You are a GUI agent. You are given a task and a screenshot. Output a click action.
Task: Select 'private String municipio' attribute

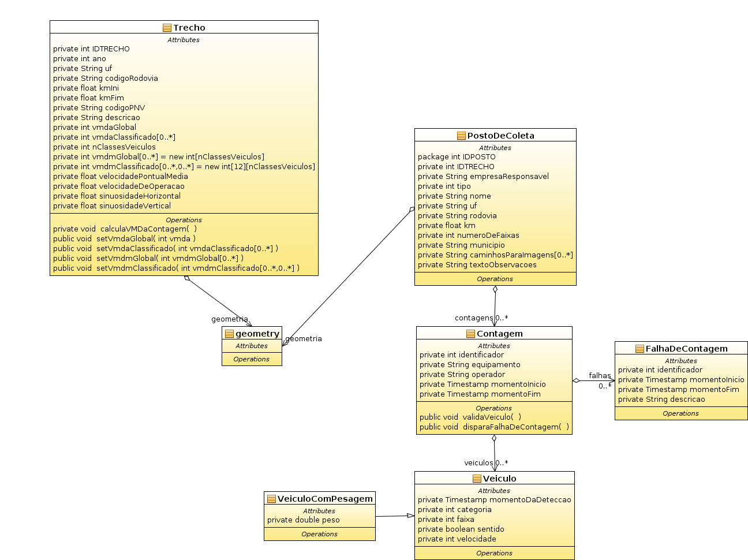click(x=461, y=245)
